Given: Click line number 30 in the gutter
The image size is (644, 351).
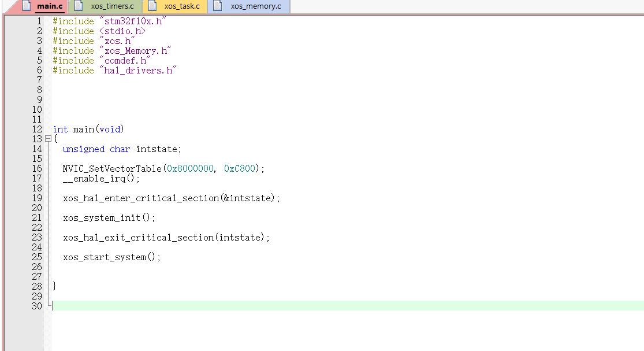Looking at the screenshot, I should (37, 306).
